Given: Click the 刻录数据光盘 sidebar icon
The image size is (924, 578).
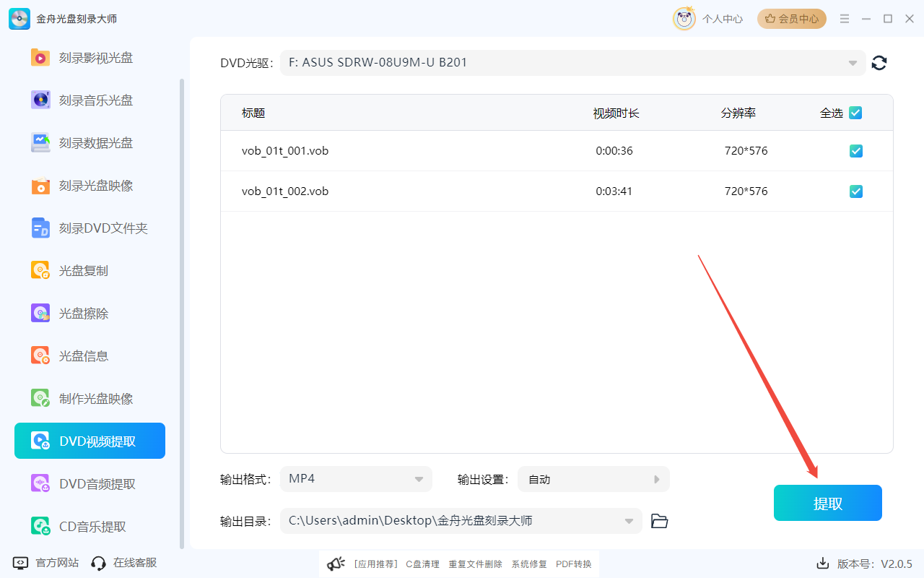Looking at the screenshot, I should [x=40, y=143].
